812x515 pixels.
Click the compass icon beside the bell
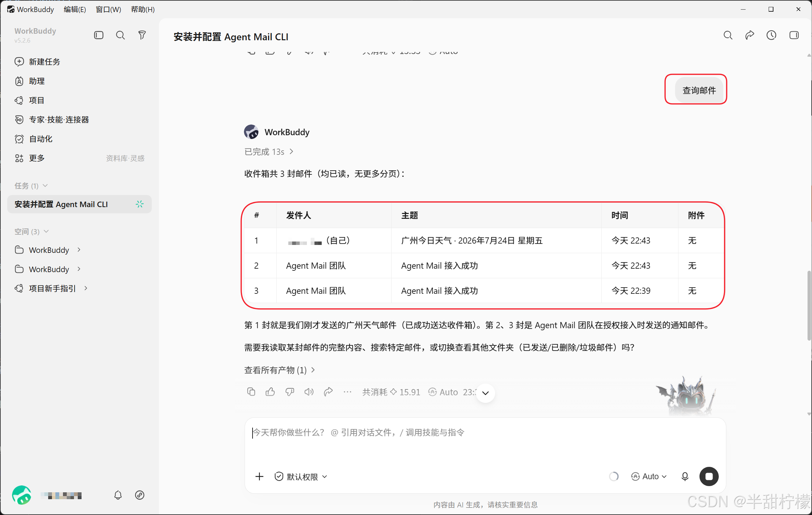coord(140,495)
